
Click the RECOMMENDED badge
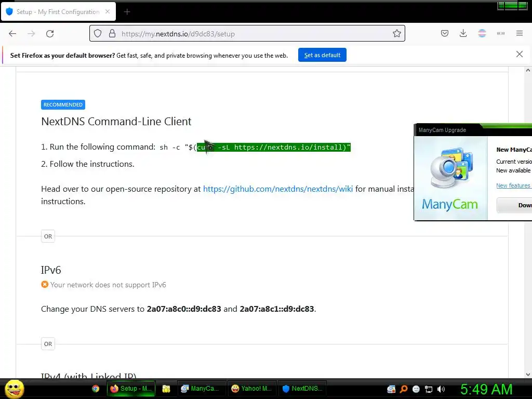click(x=63, y=104)
